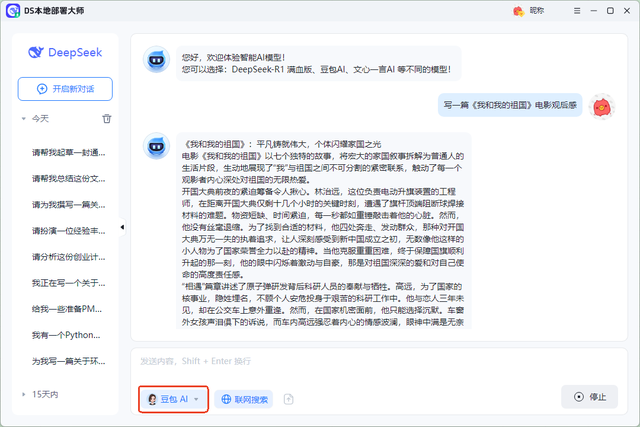Start a new chat with 开启新对话
The width and height of the screenshot is (640, 427).
[x=65, y=89]
